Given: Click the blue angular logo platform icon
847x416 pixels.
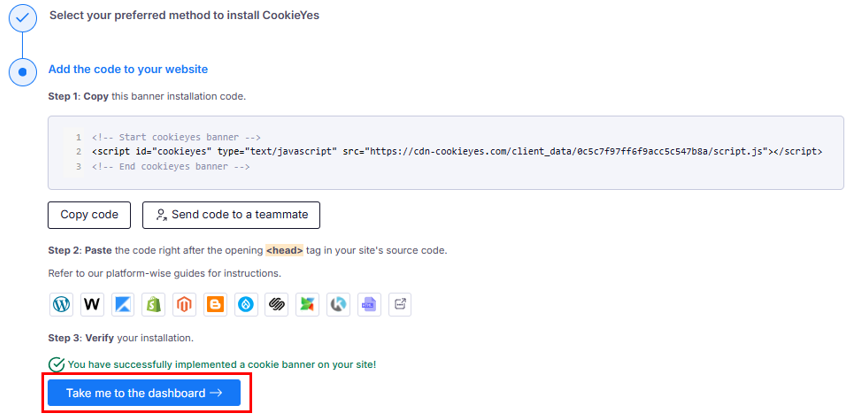Looking at the screenshot, I should [123, 304].
